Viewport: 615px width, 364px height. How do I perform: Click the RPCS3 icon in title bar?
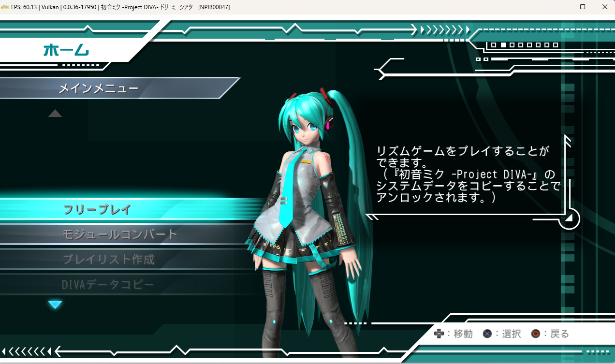[5, 7]
